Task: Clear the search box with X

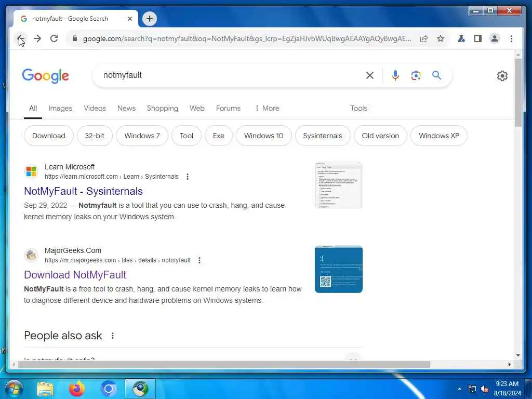Action: pyautogui.click(x=370, y=75)
